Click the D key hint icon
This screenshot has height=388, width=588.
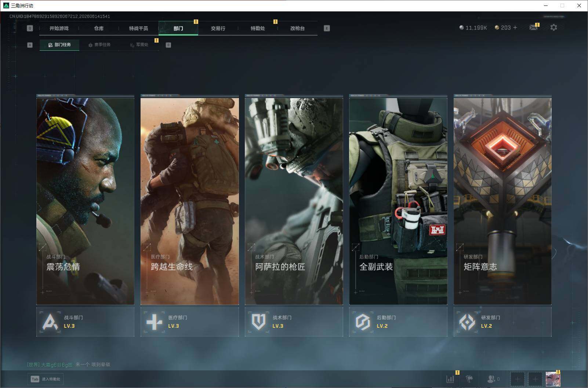tap(168, 45)
